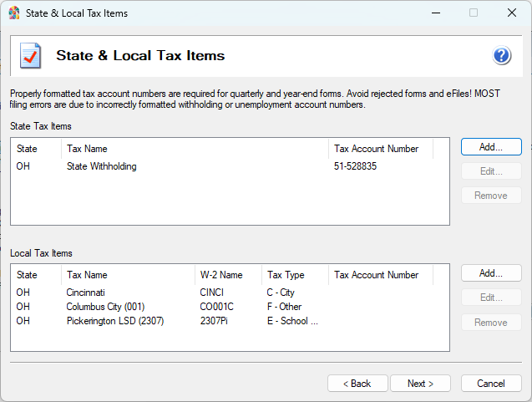
Task: Sort local items by W-2 Name column
Action: 227,275
